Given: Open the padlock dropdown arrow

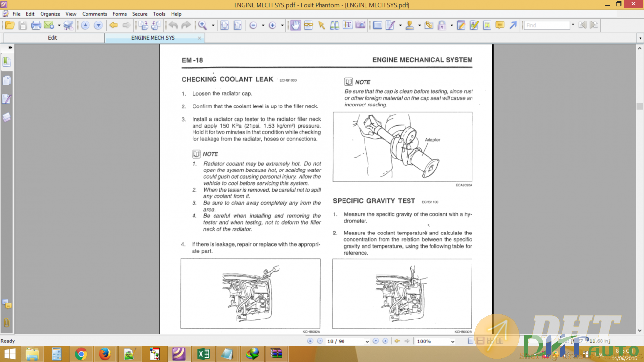Looking at the screenshot, I should (x=451, y=25).
